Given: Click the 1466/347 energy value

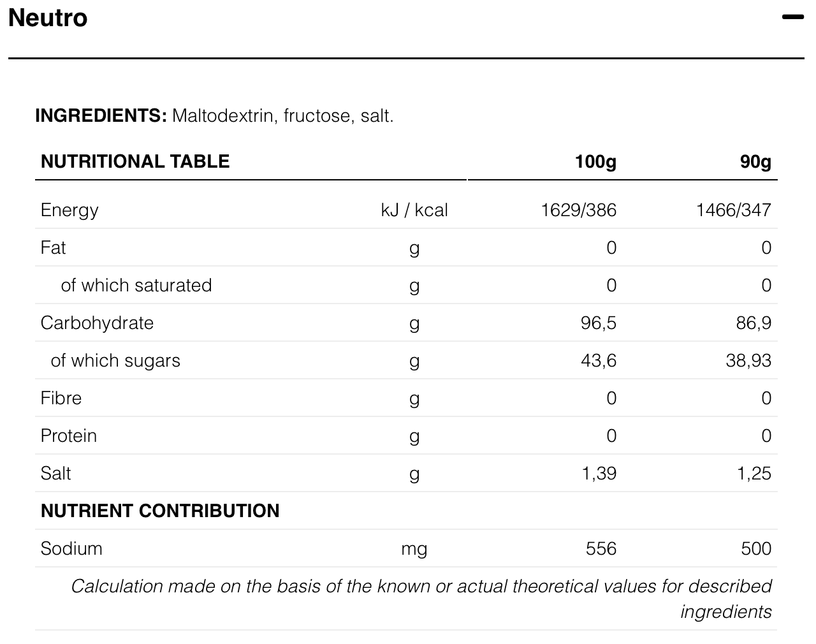Looking at the screenshot, I should click(733, 210).
